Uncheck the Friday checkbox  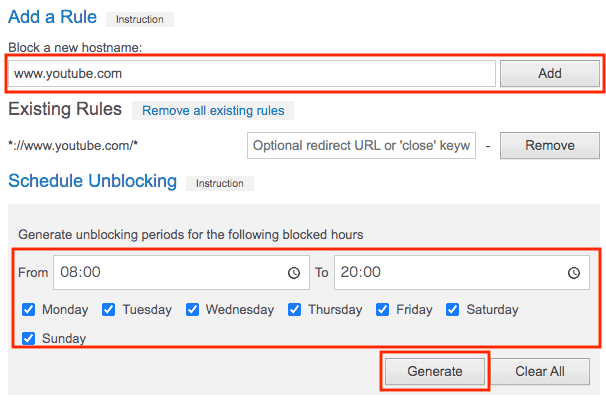point(383,309)
